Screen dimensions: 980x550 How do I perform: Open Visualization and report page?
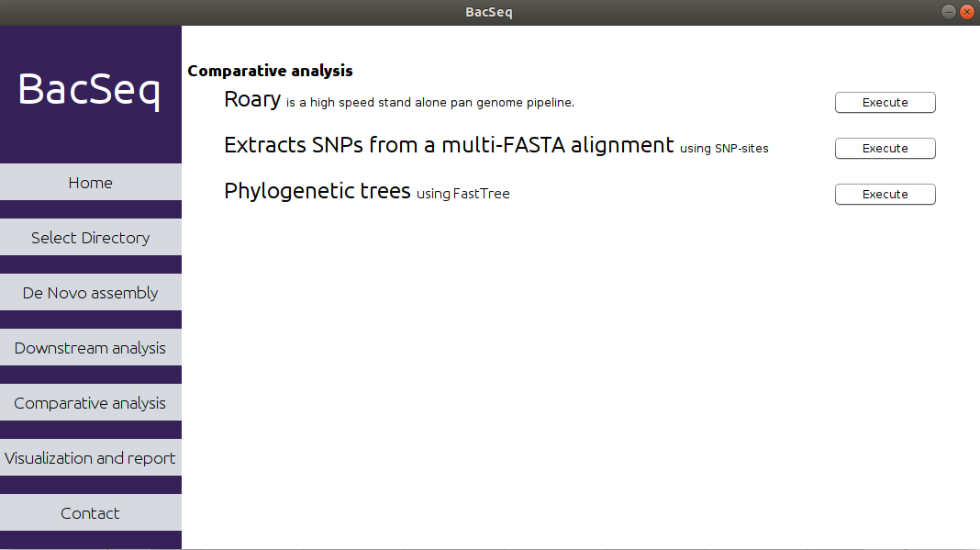[91, 457]
